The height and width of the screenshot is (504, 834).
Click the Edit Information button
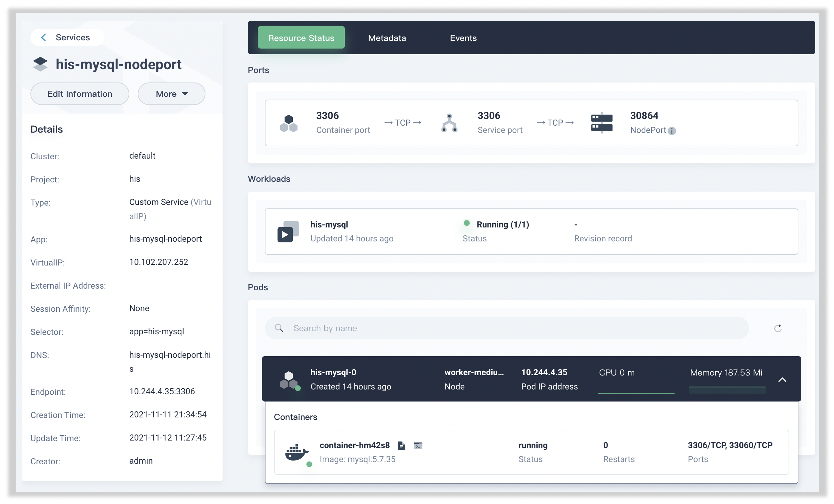(80, 94)
